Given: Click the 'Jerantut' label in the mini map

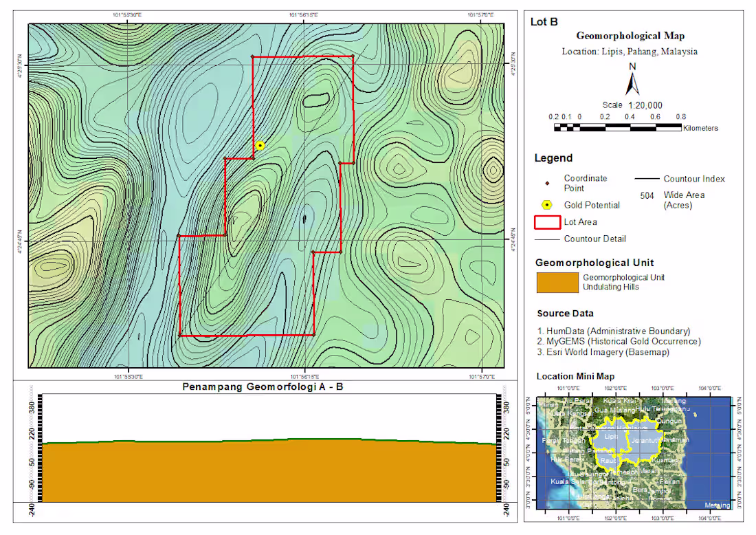Looking at the screenshot, I should [645, 440].
